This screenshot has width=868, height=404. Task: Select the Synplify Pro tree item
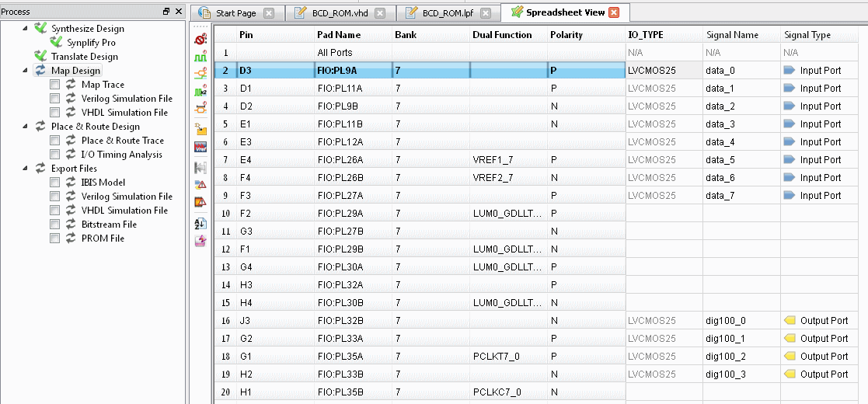(x=91, y=42)
